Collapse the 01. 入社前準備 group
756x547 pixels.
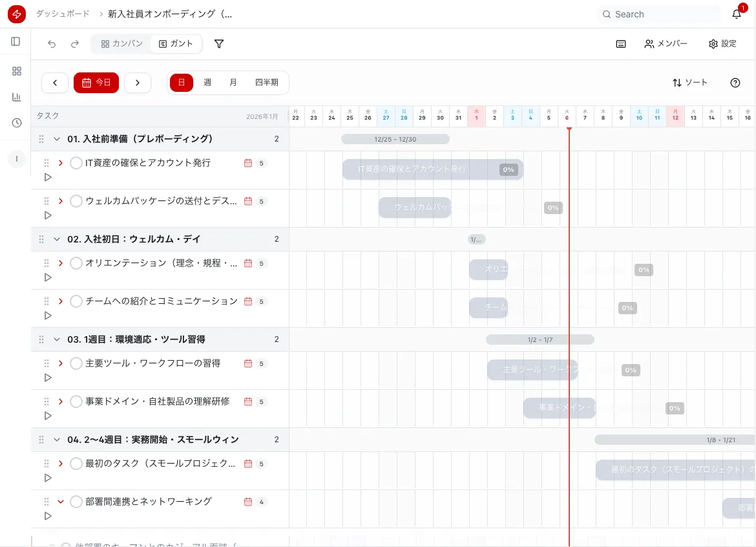[57, 139]
